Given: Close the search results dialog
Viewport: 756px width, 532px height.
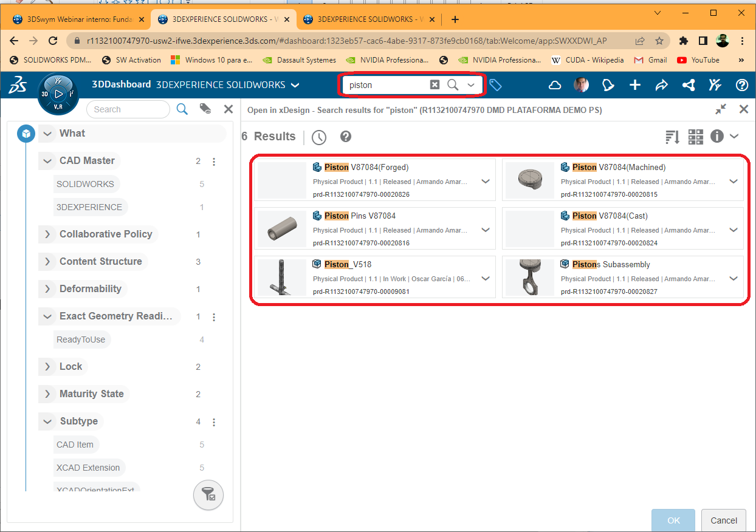Looking at the screenshot, I should point(743,109).
